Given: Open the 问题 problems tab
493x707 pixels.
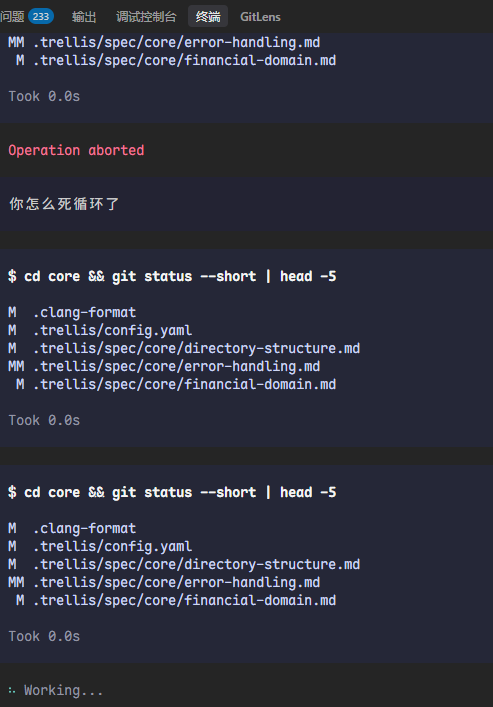Looking at the screenshot, I should point(12,17).
